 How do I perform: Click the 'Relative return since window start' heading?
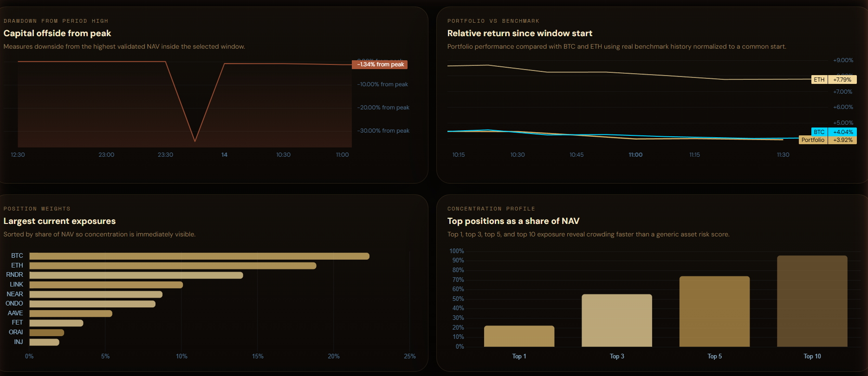[x=520, y=33]
